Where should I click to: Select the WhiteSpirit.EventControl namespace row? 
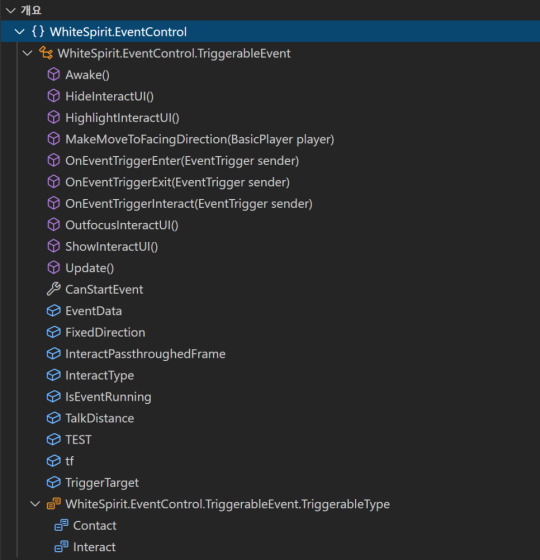270,32
